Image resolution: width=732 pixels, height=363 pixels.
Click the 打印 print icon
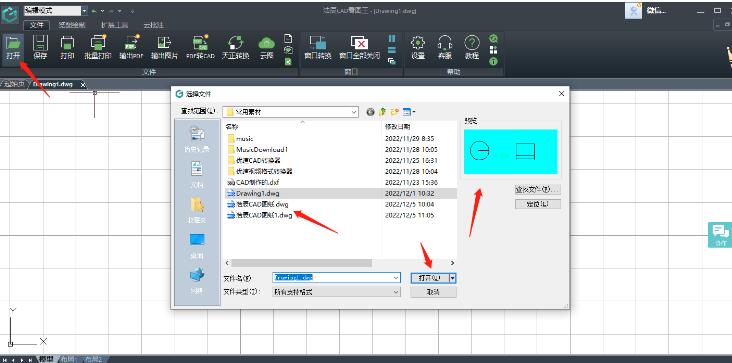point(67,47)
